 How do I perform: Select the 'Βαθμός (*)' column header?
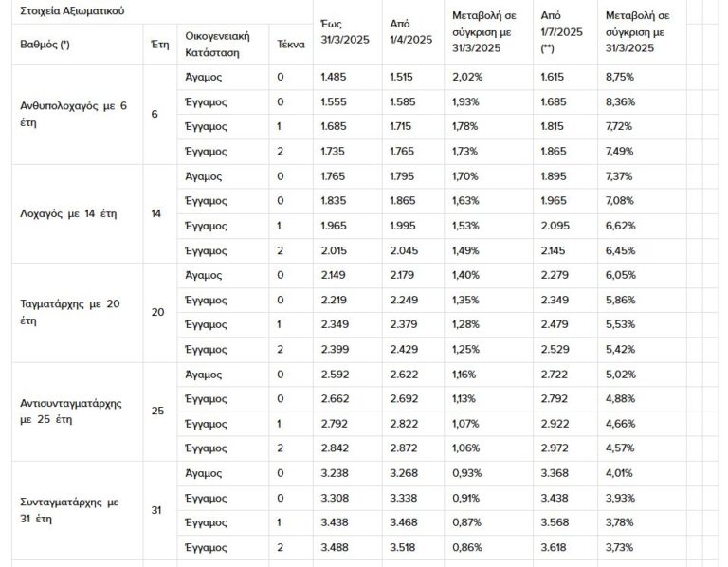pyautogui.click(x=45, y=45)
